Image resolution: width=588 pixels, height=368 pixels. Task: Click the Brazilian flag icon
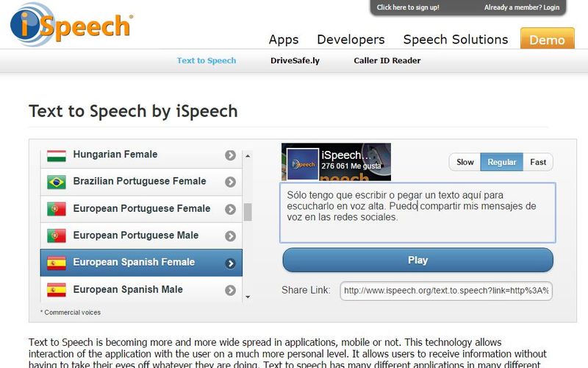tap(57, 182)
